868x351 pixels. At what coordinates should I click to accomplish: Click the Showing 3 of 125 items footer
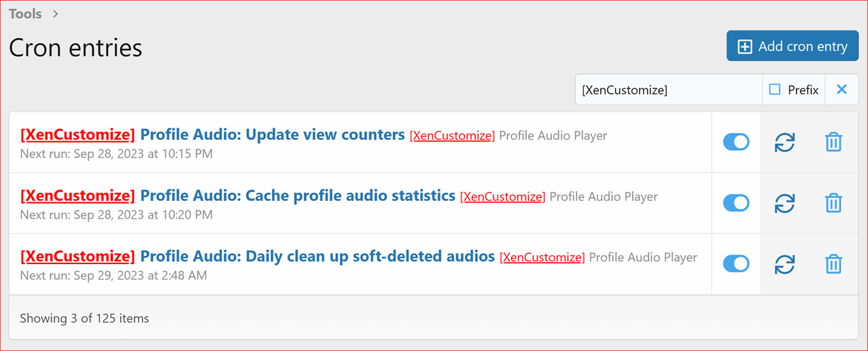pyautogui.click(x=84, y=318)
